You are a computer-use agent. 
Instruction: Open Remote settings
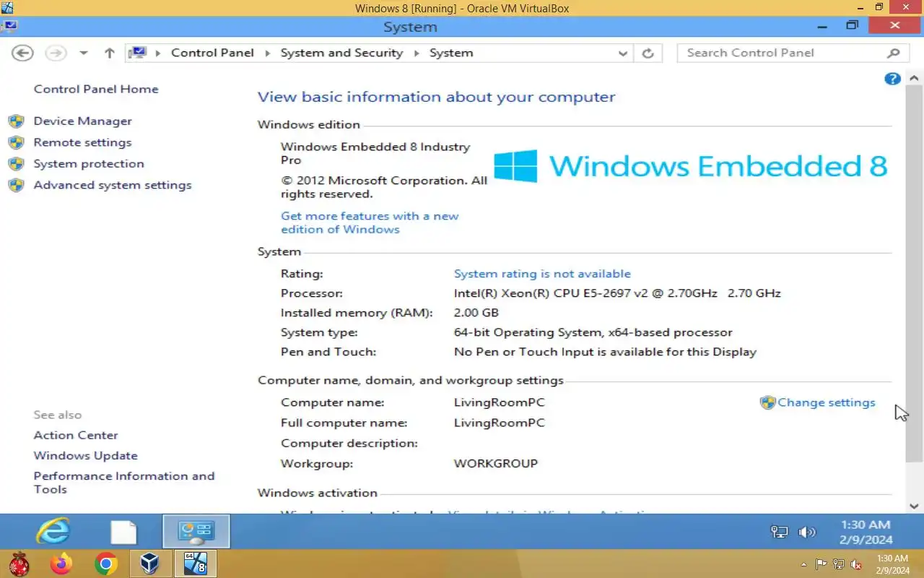pos(82,142)
